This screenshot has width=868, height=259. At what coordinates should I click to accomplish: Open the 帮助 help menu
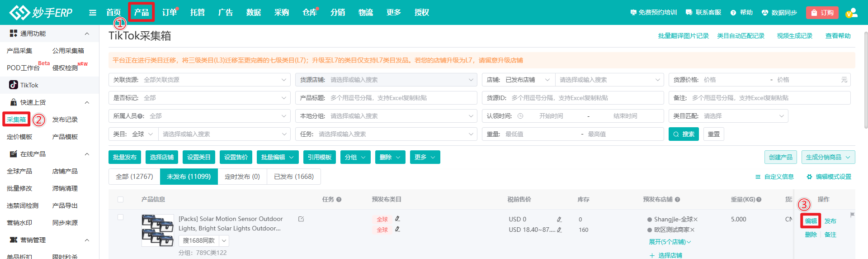click(x=741, y=13)
